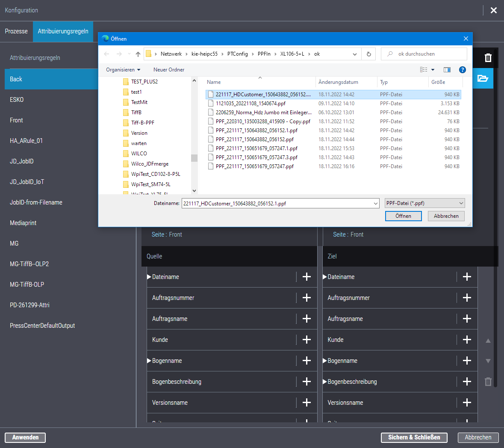This screenshot has height=448, width=504.
Task: Open the Organisieren dropdown menu
Action: tap(123, 70)
